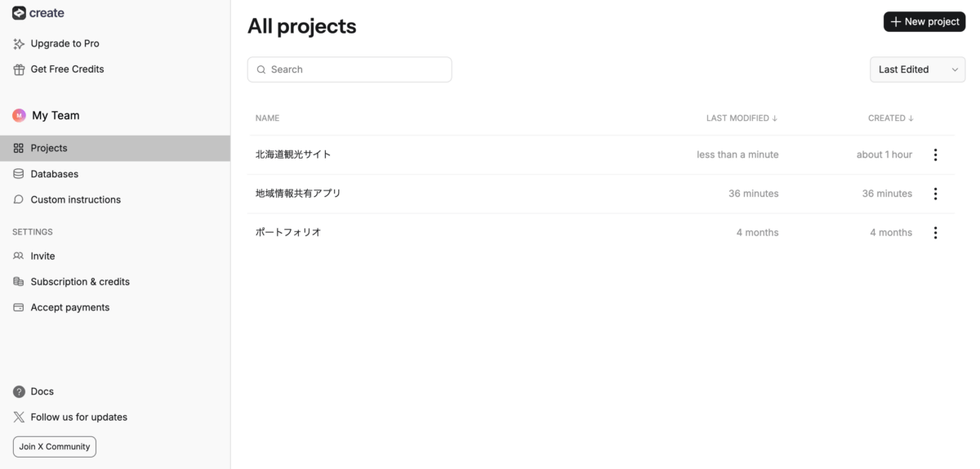Sort projects by Last Modified column

tap(742, 118)
